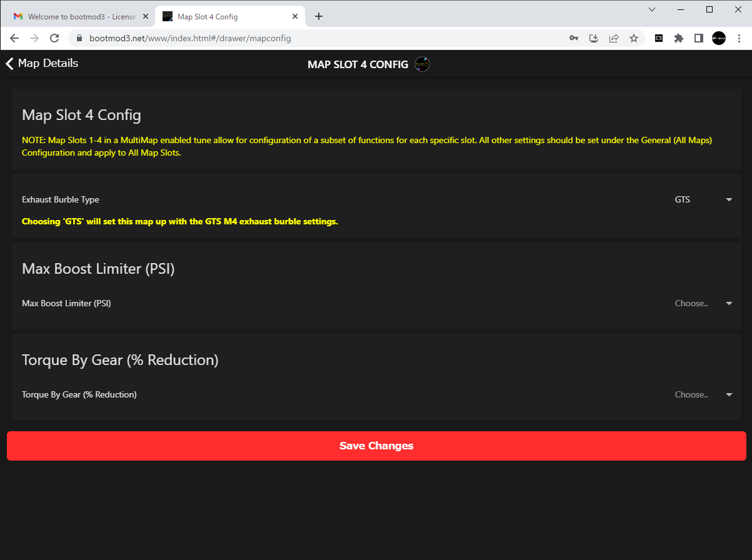
Task: Open the Exhaust Burble Type dropdown
Action: pyautogui.click(x=703, y=200)
